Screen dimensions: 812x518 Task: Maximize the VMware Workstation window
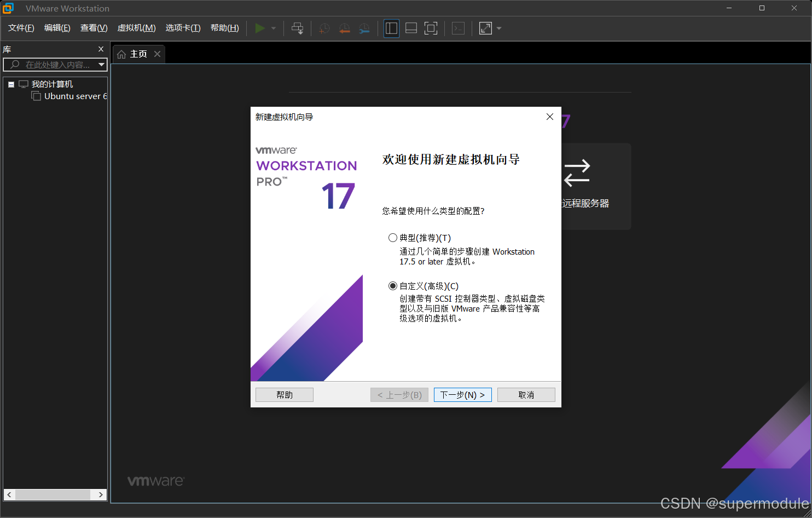[762, 8]
